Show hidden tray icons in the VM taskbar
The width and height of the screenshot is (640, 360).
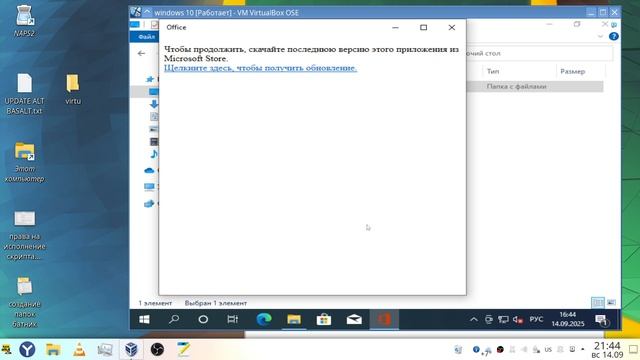pyautogui.click(x=473, y=320)
